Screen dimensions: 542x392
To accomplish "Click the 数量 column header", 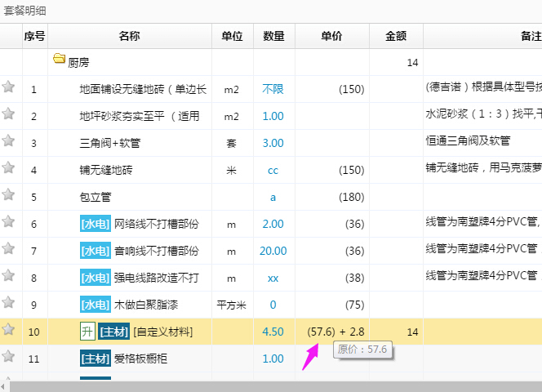I will 273,36.
